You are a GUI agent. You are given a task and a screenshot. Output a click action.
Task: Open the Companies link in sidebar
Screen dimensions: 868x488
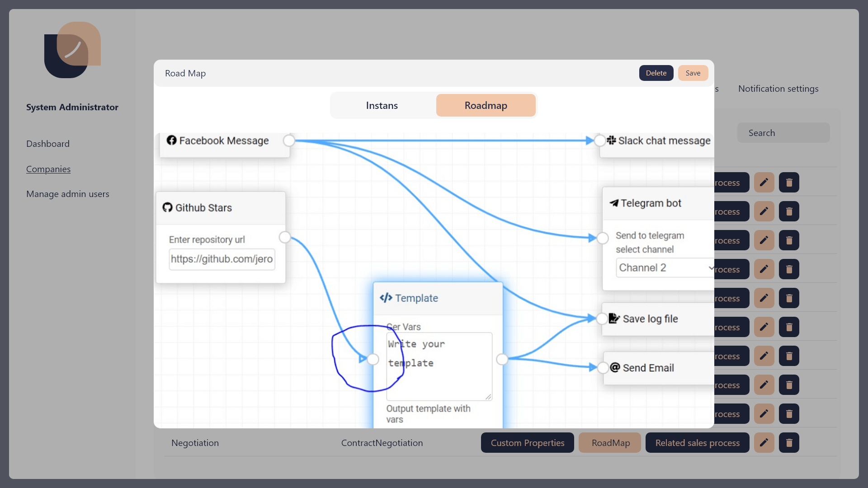[x=48, y=169]
